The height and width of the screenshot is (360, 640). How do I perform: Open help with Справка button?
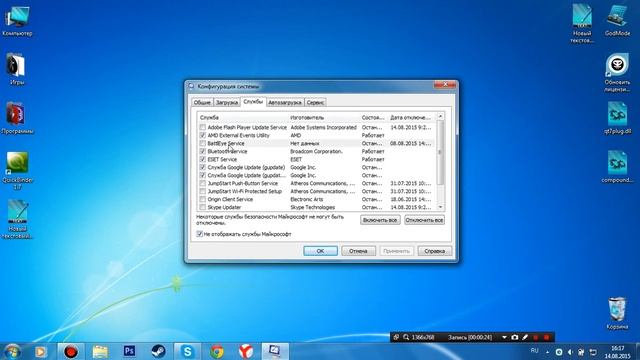[434, 251]
